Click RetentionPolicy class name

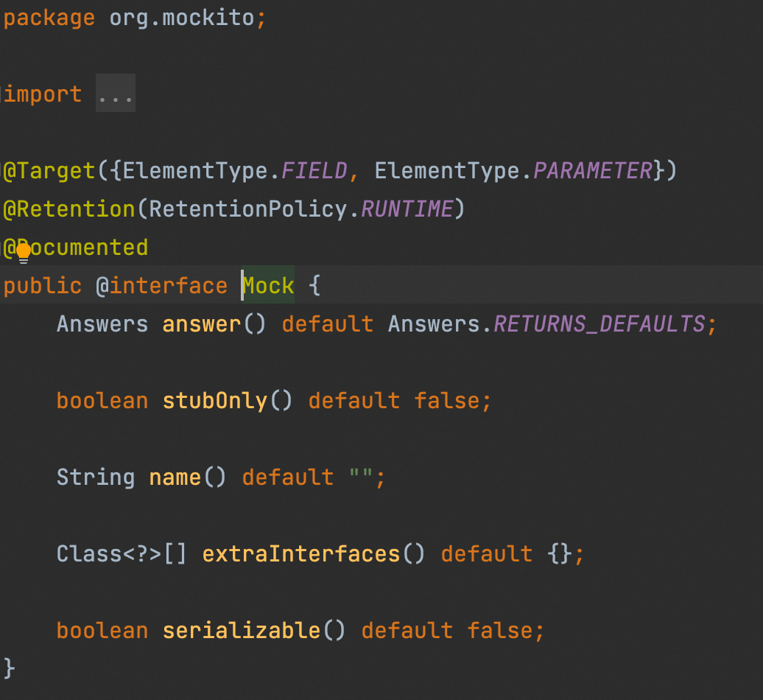point(247,209)
